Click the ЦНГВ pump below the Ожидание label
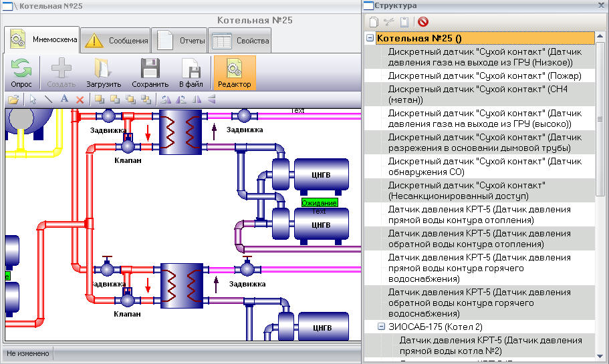 321,225
